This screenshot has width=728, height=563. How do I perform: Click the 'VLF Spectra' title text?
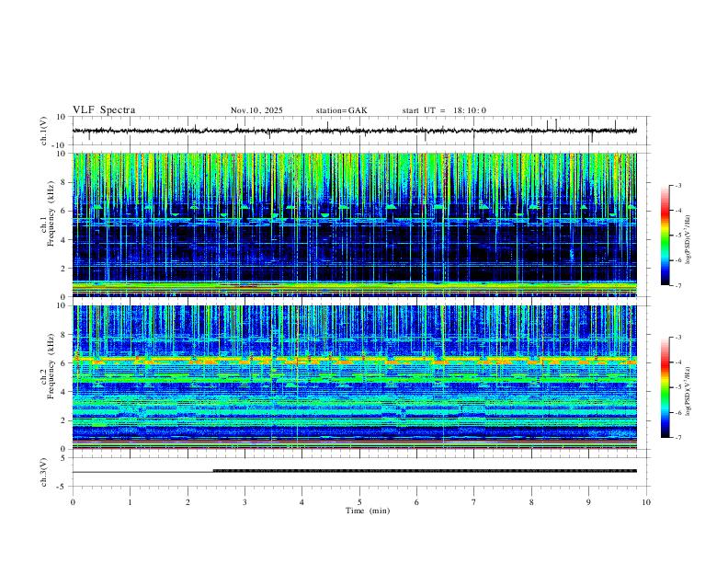coord(104,110)
